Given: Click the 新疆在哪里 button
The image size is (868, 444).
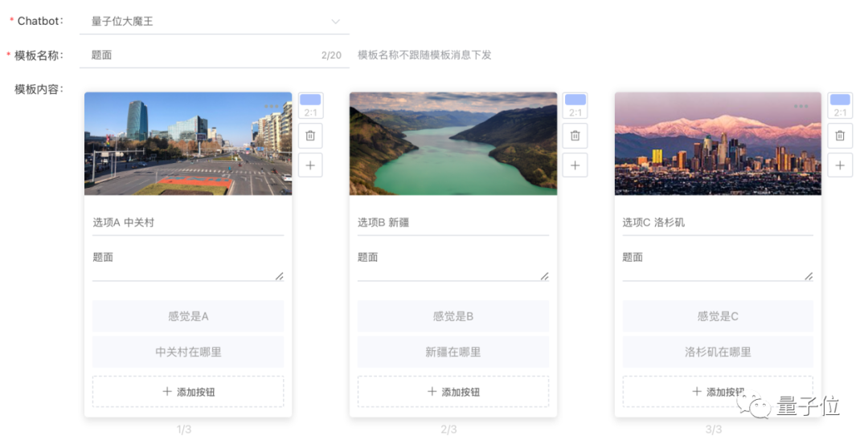Looking at the screenshot, I should (x=452, y=352).
